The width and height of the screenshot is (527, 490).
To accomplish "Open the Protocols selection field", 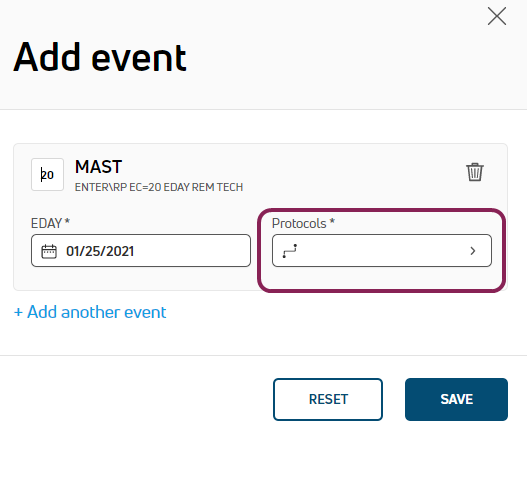I will pyautogui.click(x=382, y=251).
